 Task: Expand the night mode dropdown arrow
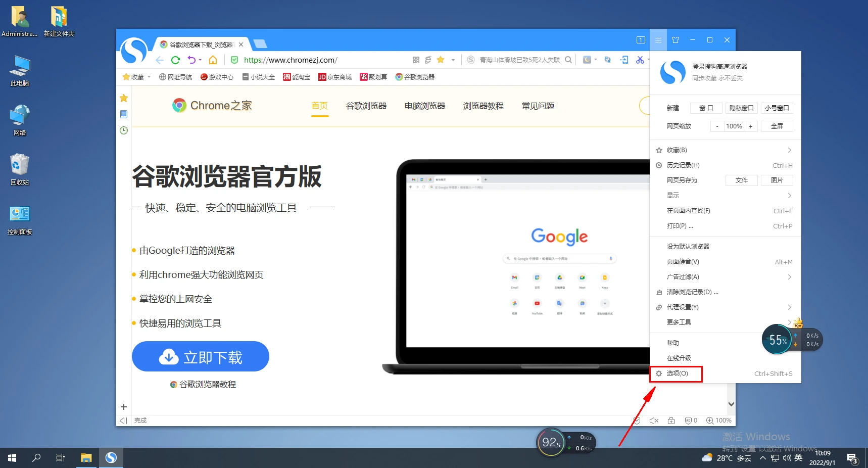596,60
